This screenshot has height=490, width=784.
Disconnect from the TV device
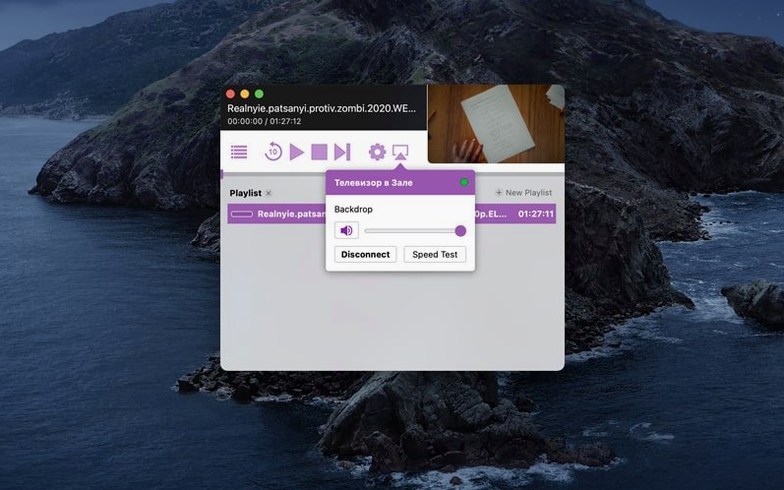tap(366, 254)
